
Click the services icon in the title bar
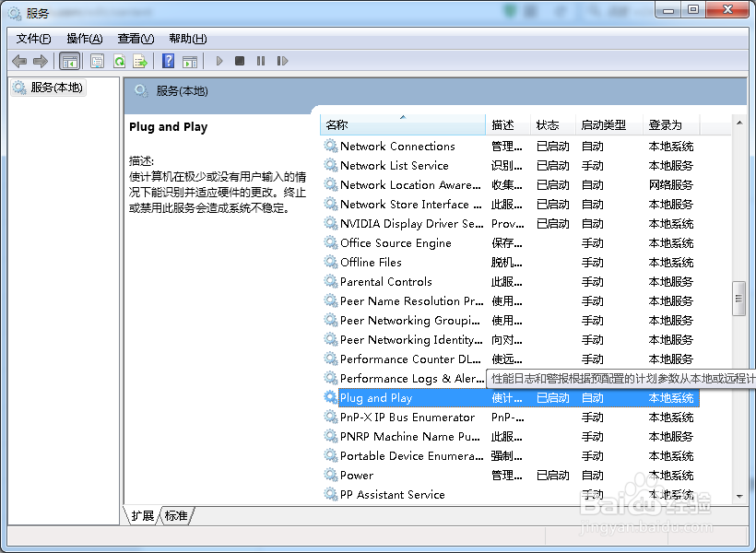[x=15, y=14]
